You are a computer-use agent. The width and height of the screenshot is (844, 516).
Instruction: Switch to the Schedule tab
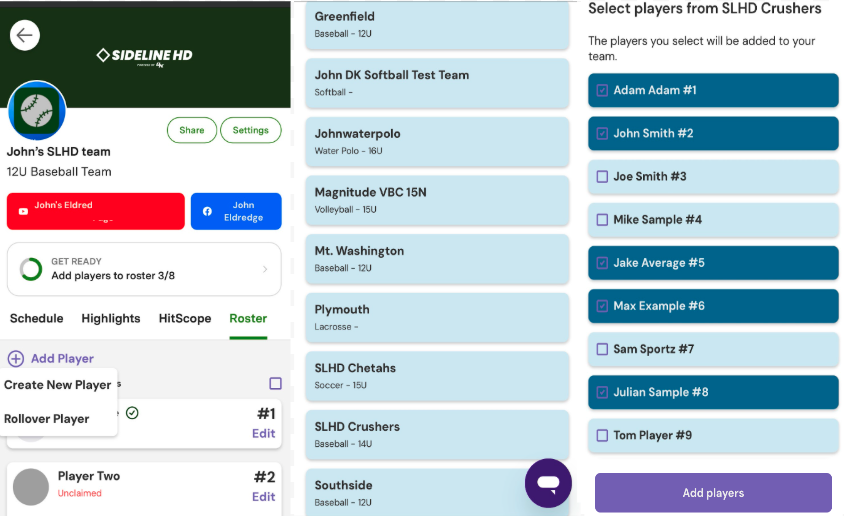click(36, 318)
